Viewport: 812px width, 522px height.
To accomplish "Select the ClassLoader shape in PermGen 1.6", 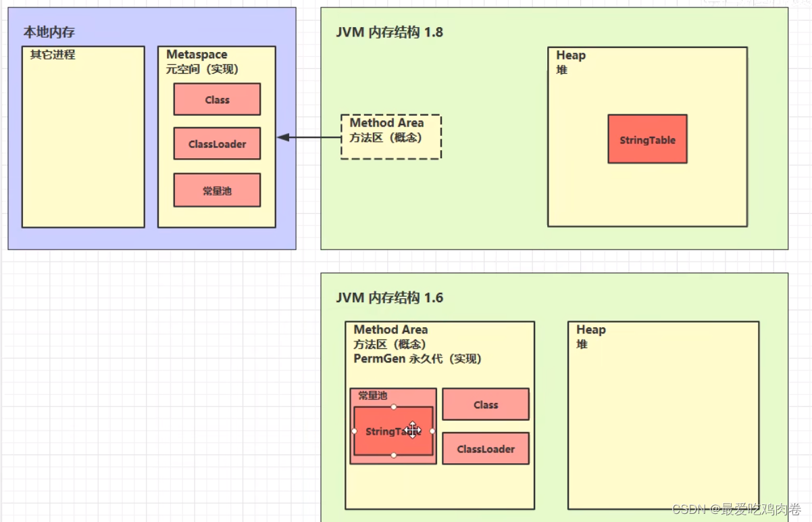I will point(486,448).
